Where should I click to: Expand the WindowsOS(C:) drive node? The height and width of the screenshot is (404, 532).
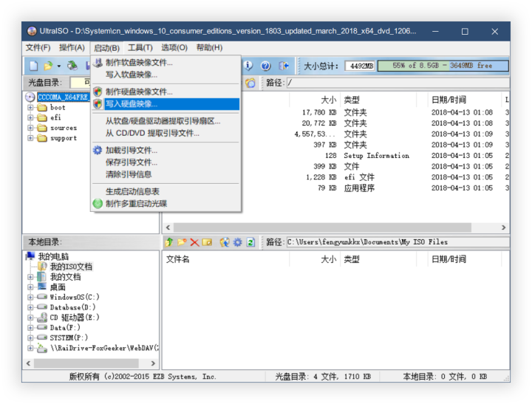pos(30,298)
